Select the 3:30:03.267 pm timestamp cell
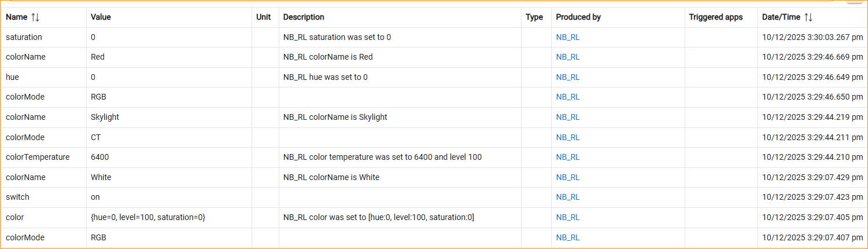 click(x=813, y=37)
